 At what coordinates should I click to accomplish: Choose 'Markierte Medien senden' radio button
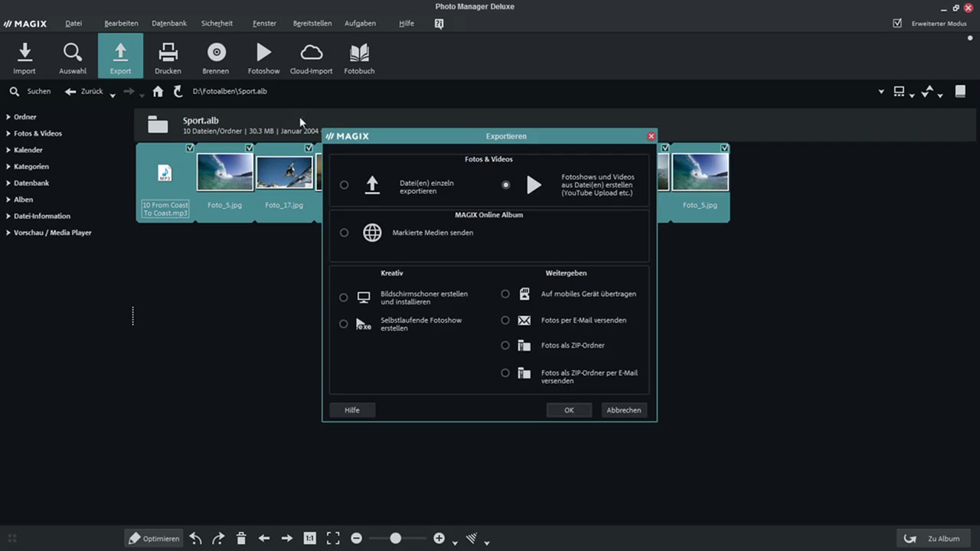tap(344, 233)
